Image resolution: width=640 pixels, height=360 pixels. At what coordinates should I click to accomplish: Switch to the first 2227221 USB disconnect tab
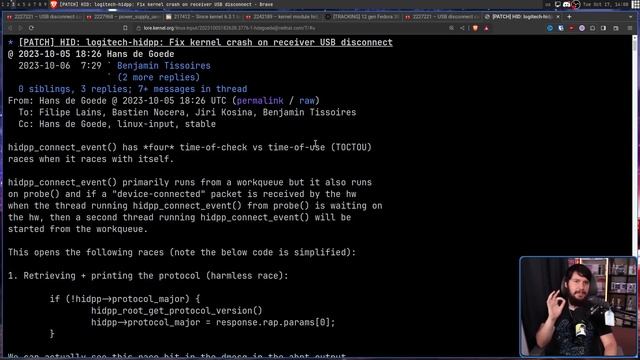tap(44, 17)
